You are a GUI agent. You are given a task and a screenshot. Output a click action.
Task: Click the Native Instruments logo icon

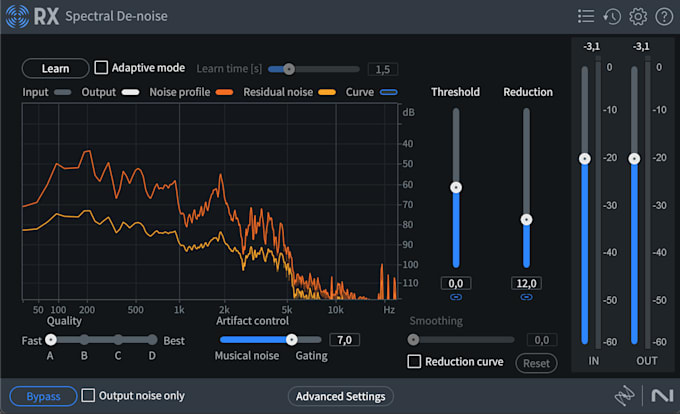[662, 396]
